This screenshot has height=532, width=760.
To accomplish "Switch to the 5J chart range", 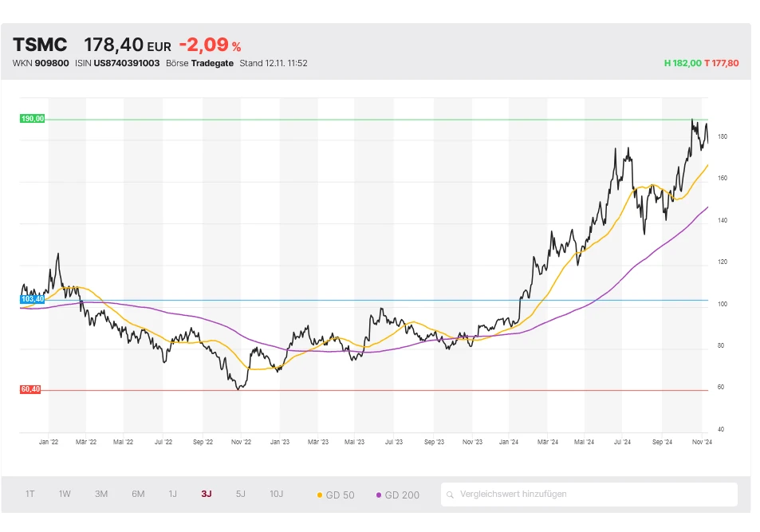I will (x=240, y=494).
